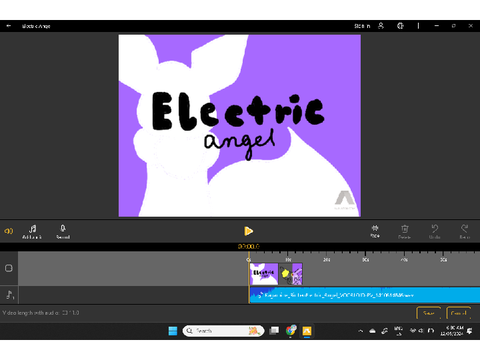
Task: Select the second clip thumbnail in timeline
Action: point(291,274)
